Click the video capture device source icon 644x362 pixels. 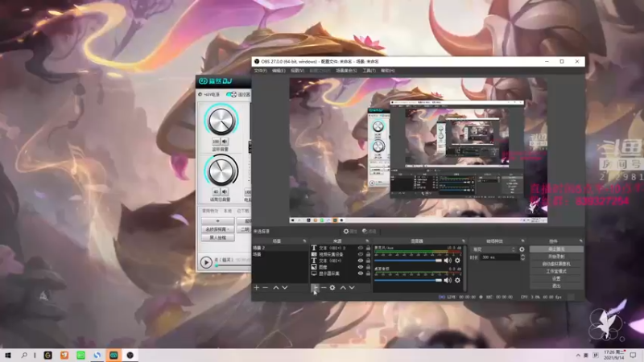point(314,254)
